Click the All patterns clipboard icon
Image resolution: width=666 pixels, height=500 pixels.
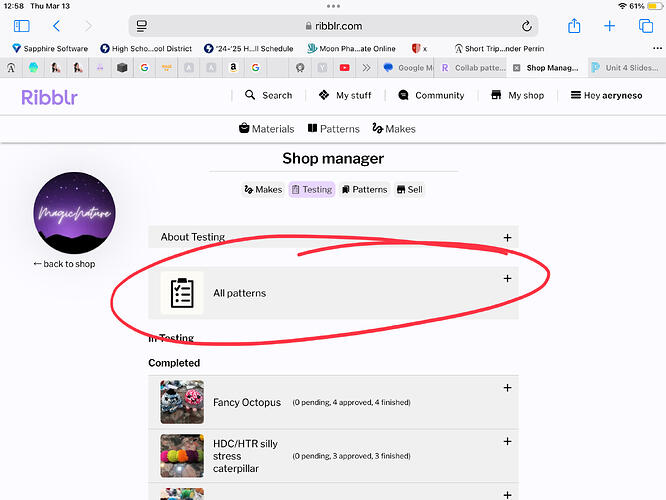pyautogui.click(x=182, y=293)
